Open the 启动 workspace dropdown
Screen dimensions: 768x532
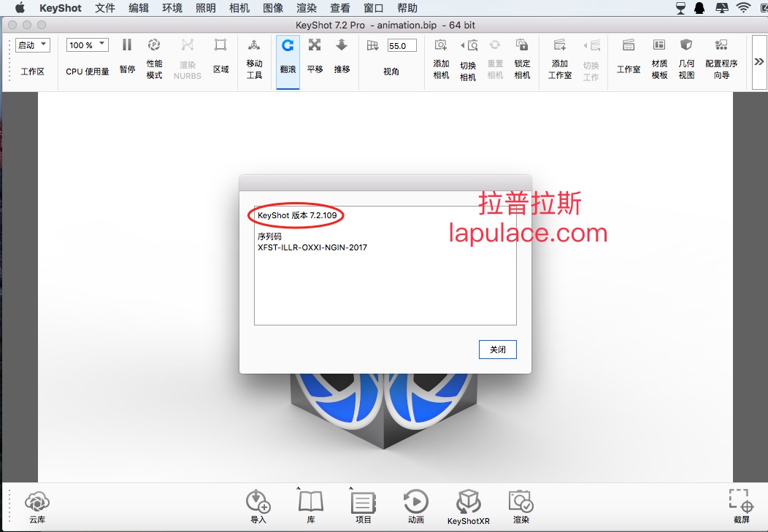pos(32,45)
